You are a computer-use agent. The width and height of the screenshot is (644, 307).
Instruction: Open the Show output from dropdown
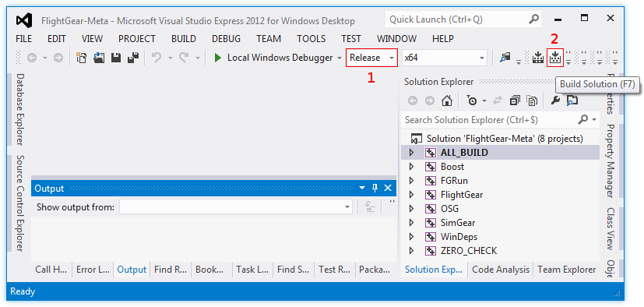click(236, 207)
